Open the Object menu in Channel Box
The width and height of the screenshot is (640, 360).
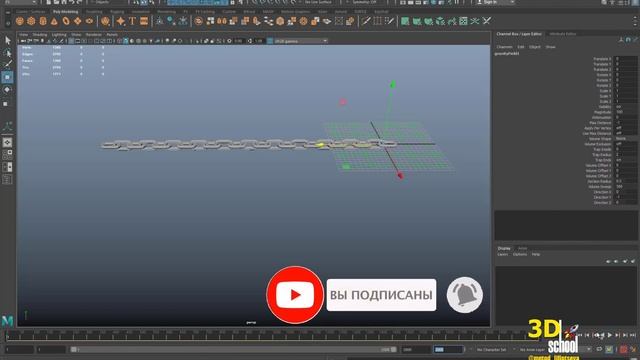coord(535,47)
